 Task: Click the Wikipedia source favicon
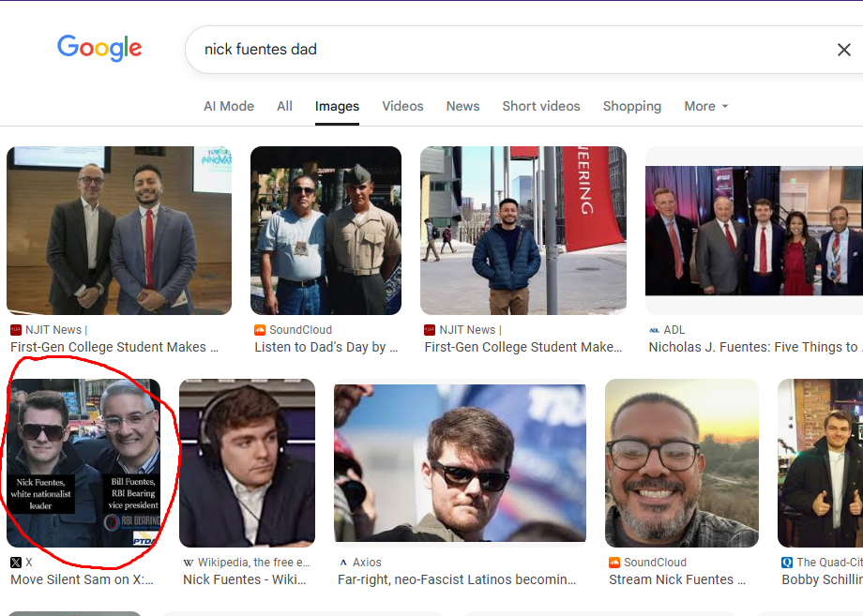pos(189,563)
